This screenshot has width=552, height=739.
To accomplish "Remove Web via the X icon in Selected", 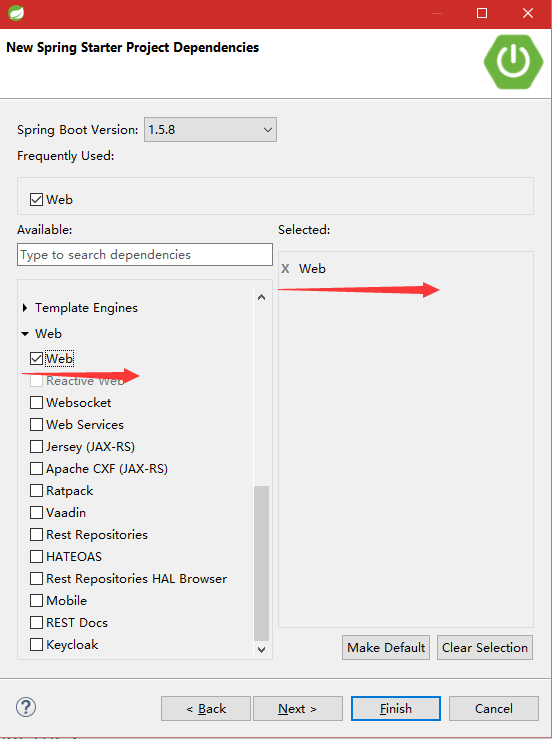I will pos(285,269).
